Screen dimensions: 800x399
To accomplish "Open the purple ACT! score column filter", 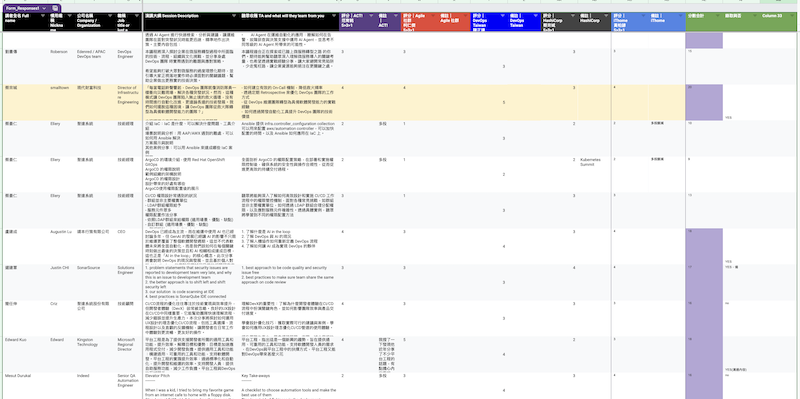I will click(371, 16).
